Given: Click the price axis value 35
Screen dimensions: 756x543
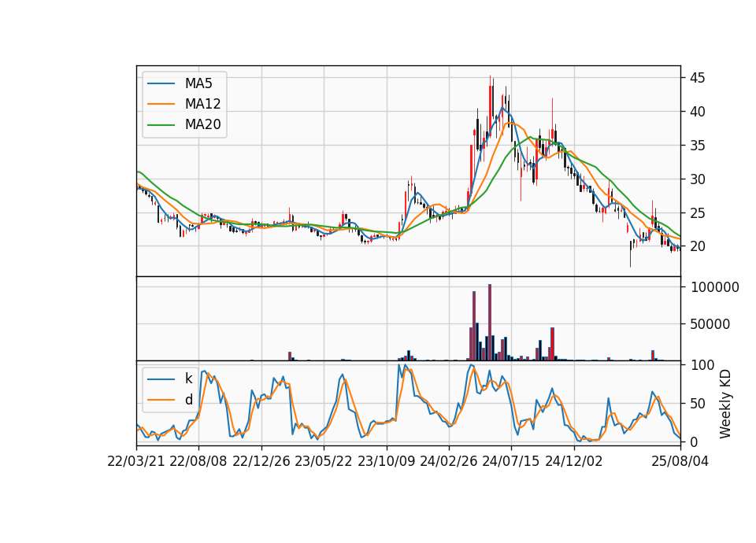Looking at the screenshot, I should (x=697, y=146).
